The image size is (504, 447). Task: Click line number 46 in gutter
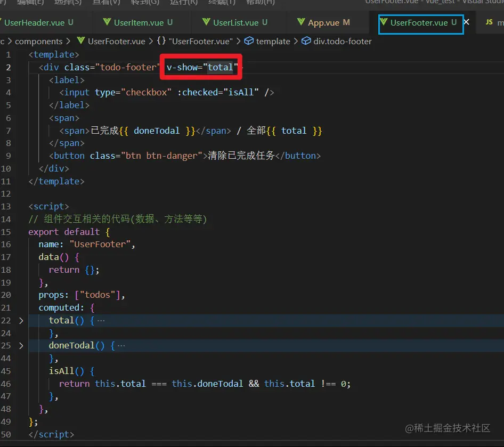(6, 384)
